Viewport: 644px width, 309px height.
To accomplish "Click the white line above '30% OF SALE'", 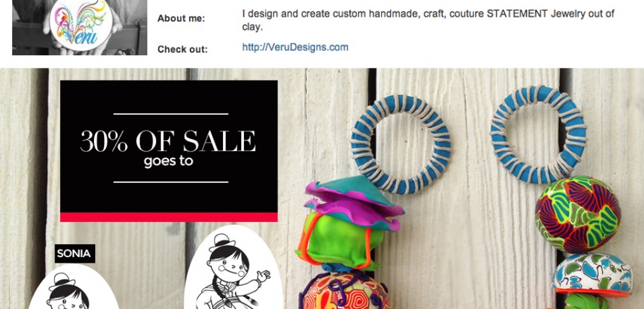I will (x=171, y=114).
